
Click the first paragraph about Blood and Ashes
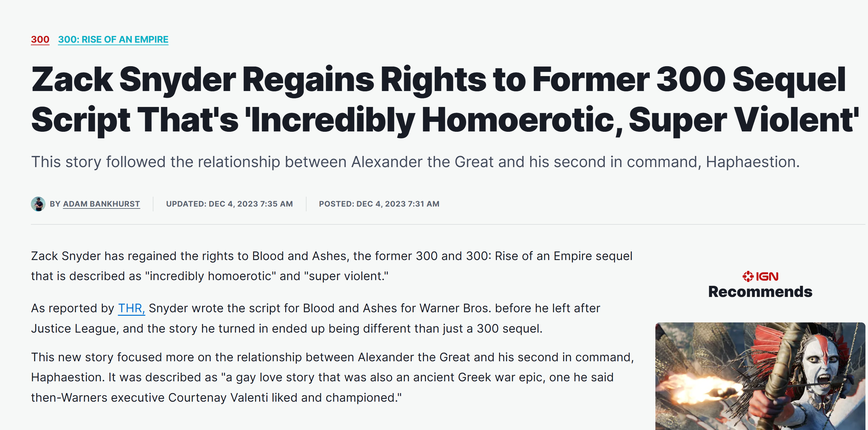coord(332,266)
